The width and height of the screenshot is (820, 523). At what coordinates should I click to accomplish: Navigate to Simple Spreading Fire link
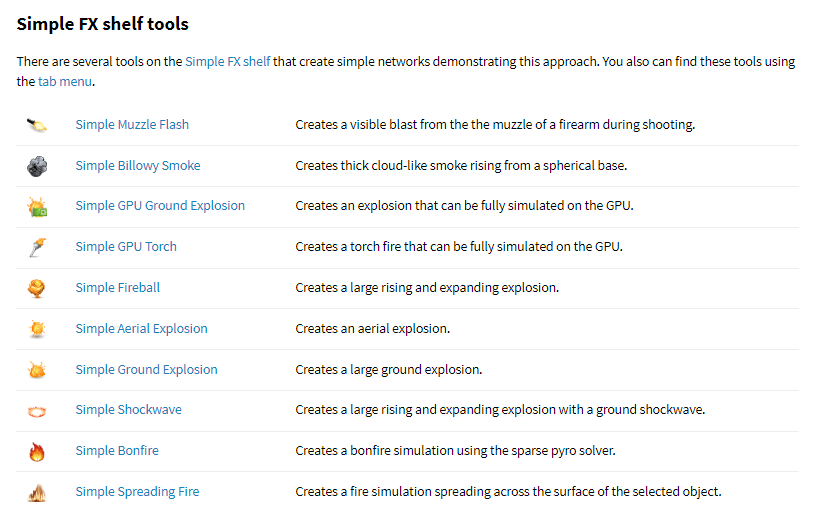pyautogui.click(x=137, y=492)
